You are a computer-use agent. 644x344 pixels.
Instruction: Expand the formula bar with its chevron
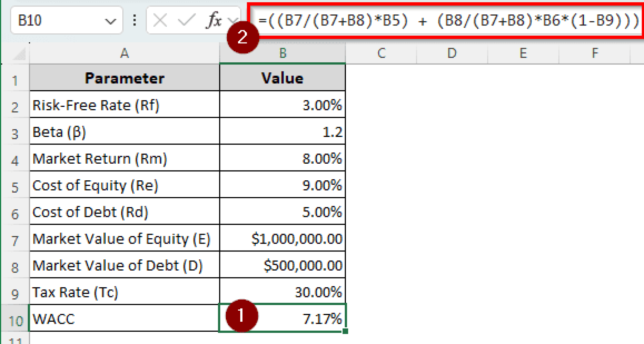[234, 20]
